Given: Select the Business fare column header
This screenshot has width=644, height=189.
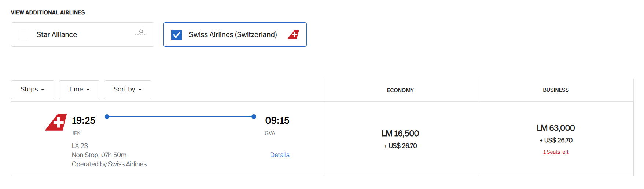Looking at the screenshot, I should click(556, 90).
